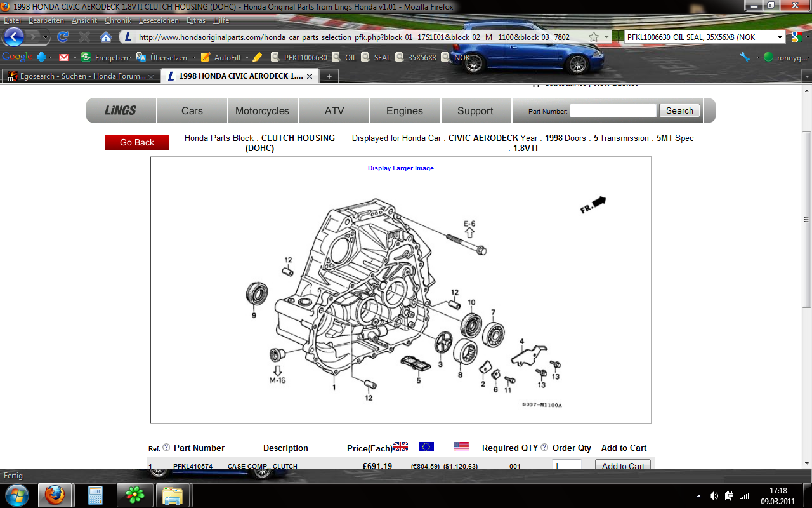Open the AutoFill dropdown arrow
812x508 pixels.
pos(246,58)
